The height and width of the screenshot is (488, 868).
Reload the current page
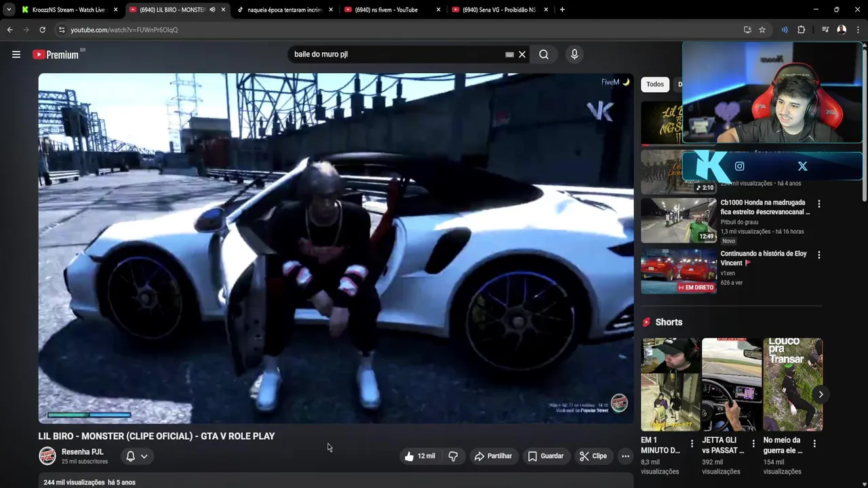tap(42, 30)
